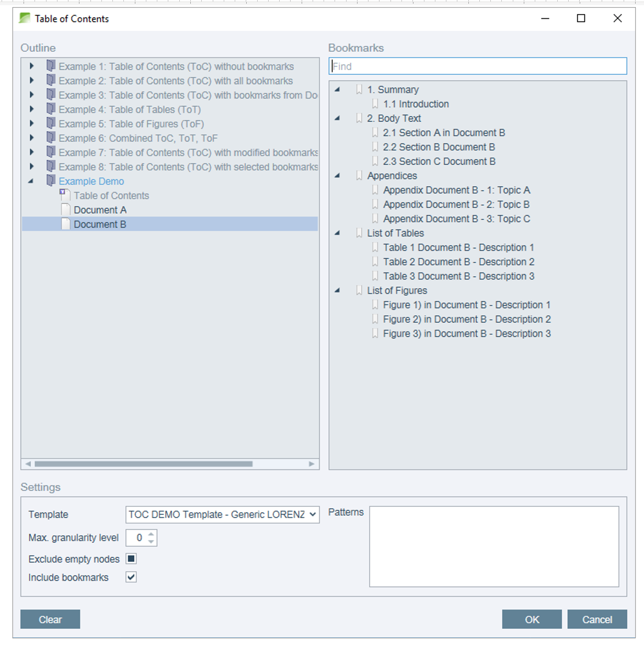Select 'Table 2 Document B - Description 2' bookmark
This screenshot has width=644, height=645.
tap(458, 262)
